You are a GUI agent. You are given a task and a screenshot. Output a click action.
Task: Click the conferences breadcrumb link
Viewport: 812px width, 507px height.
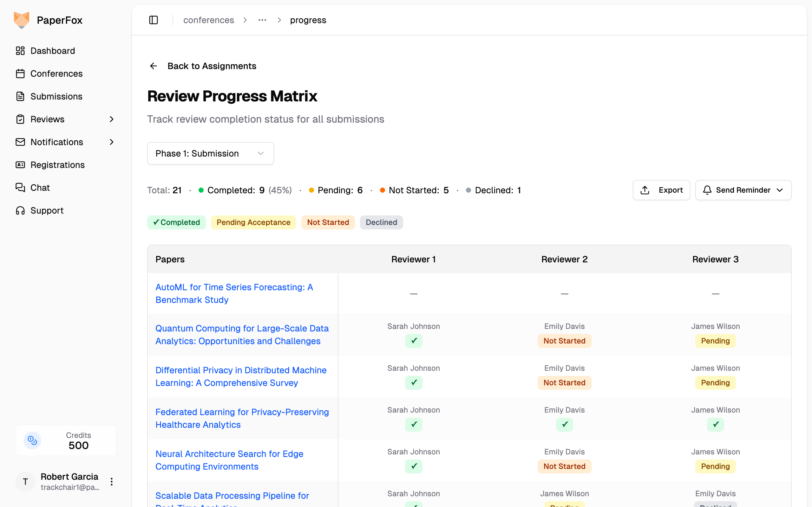(208, 20)
